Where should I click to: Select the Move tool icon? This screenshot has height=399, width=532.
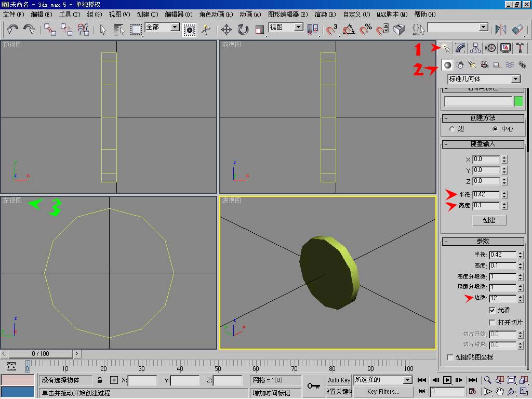pyautogui.click(x=227, y=30)
